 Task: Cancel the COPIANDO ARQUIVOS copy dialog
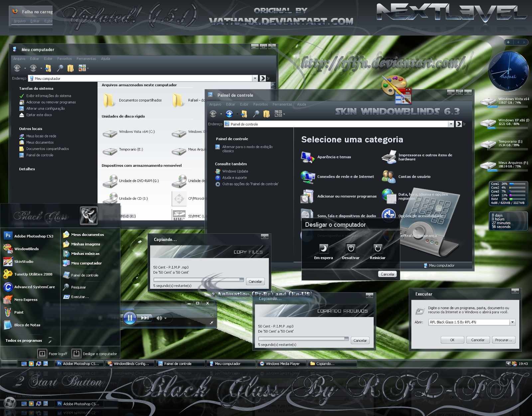point(360,340)
